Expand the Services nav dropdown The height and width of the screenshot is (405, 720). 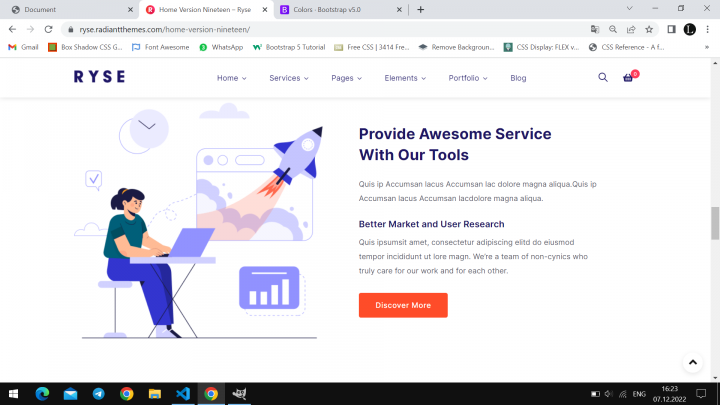tap(289, 78)
